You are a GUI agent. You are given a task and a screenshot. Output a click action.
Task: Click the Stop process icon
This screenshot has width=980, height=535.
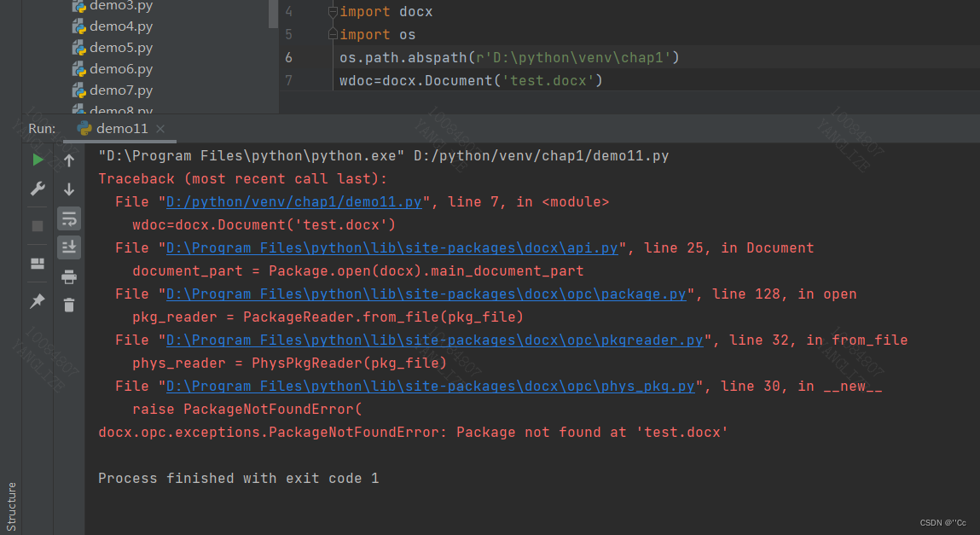coord(37,225)
